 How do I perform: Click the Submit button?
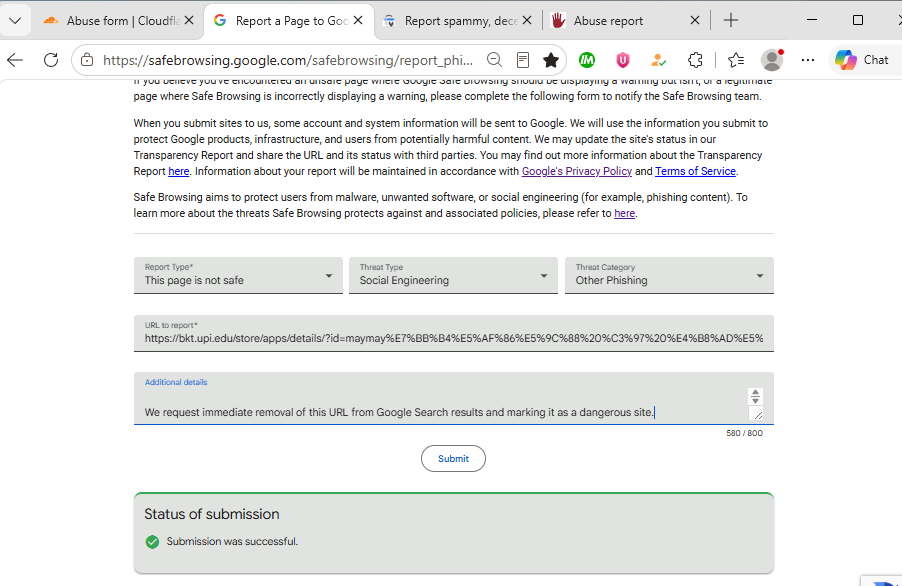(453, 458)
